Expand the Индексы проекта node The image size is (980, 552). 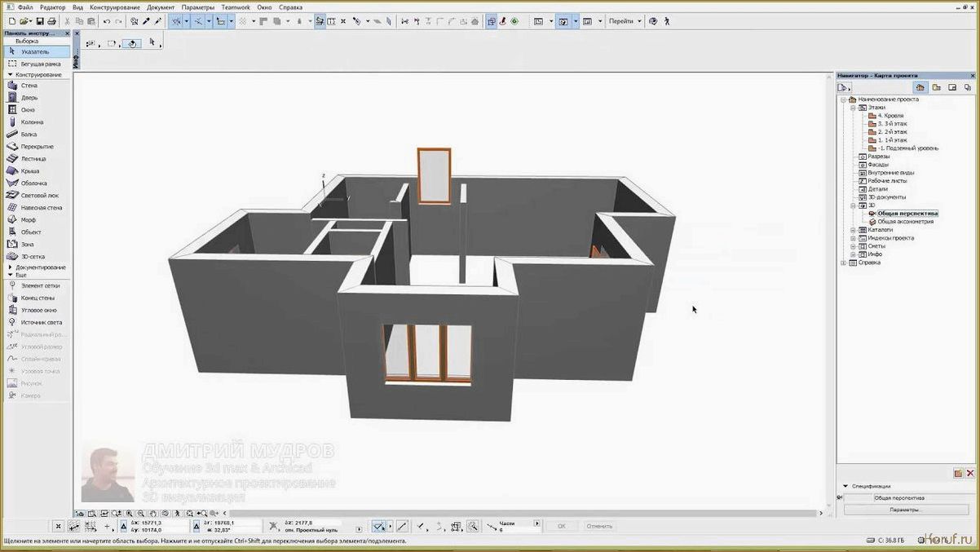tap(853, 238)
